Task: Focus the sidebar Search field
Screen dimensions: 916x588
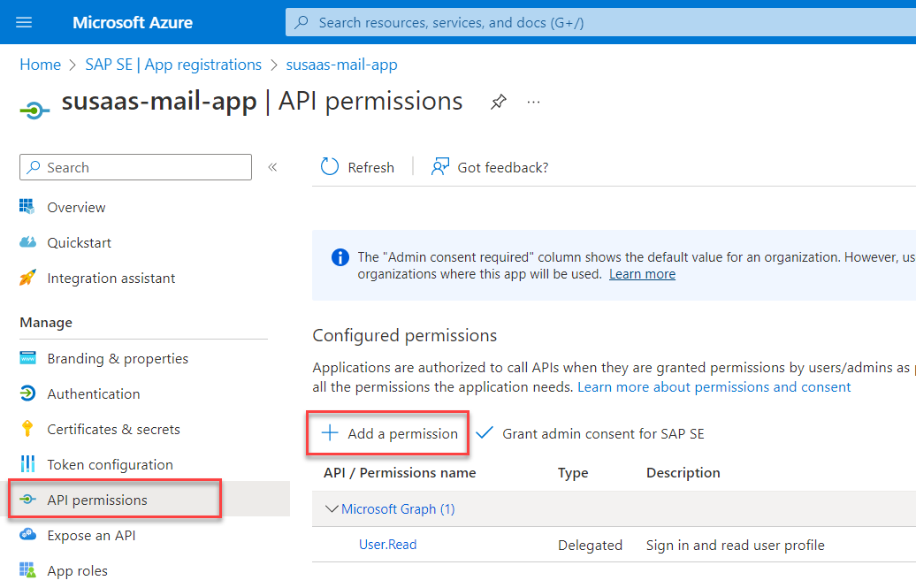Action: coord(135,167)
